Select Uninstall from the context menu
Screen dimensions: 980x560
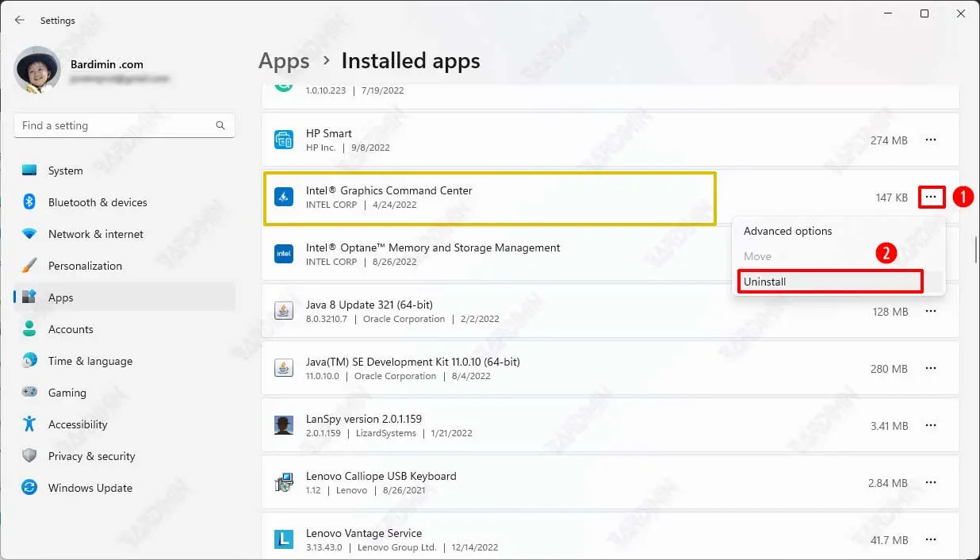coord(829,282)
